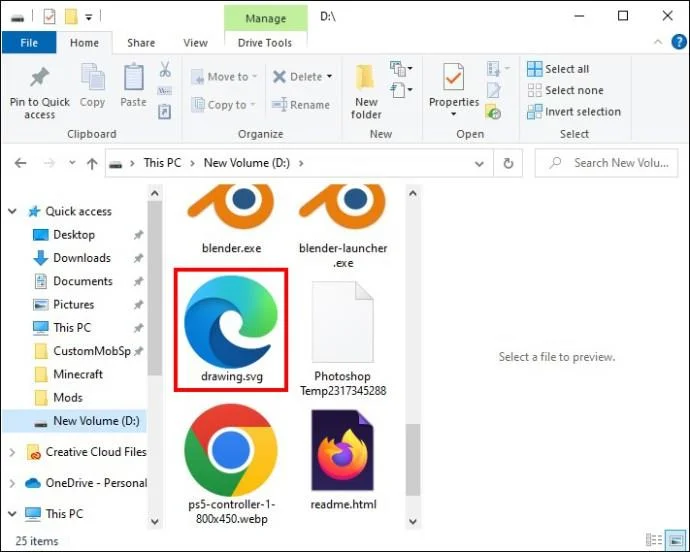Click New Volume (D:) breadcrumb

pos(247,163)
